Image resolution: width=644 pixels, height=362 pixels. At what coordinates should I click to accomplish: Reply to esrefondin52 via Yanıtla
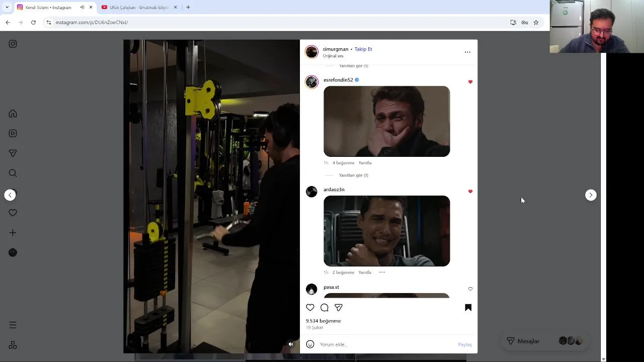click(365, 163)
